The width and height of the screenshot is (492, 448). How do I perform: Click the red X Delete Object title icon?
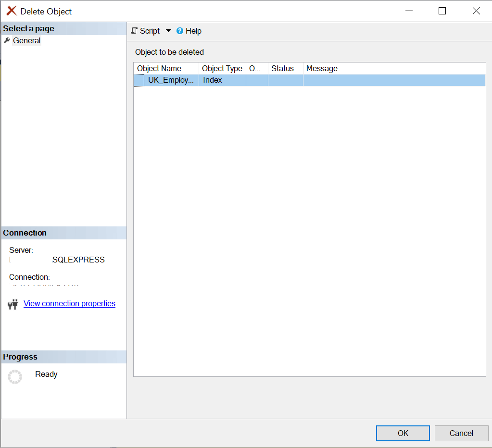[x=12, y=11]
